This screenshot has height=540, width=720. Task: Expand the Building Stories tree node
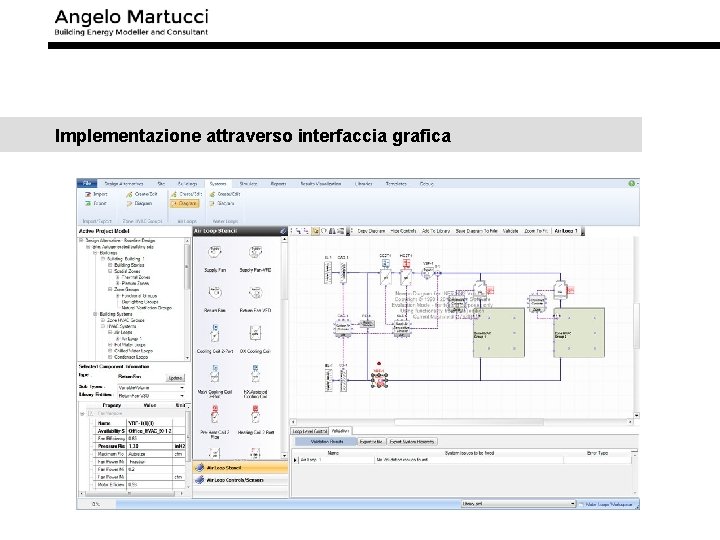click(x=110, y=265)
